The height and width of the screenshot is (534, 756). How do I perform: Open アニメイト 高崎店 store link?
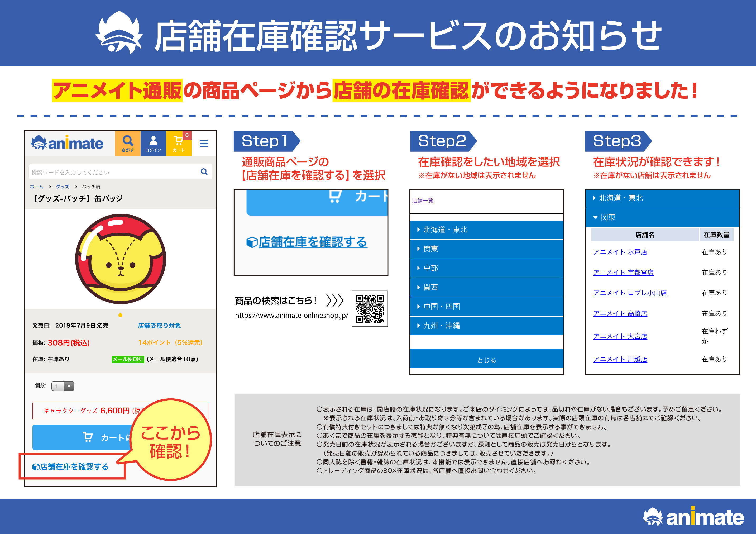(620, 313)
